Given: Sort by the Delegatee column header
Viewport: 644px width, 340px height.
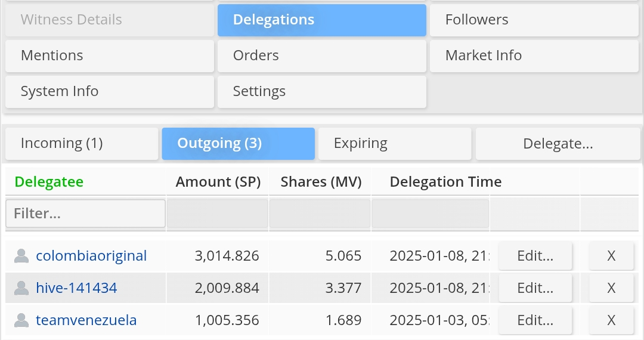Looking at the screenshot, I should click(49, 182).
